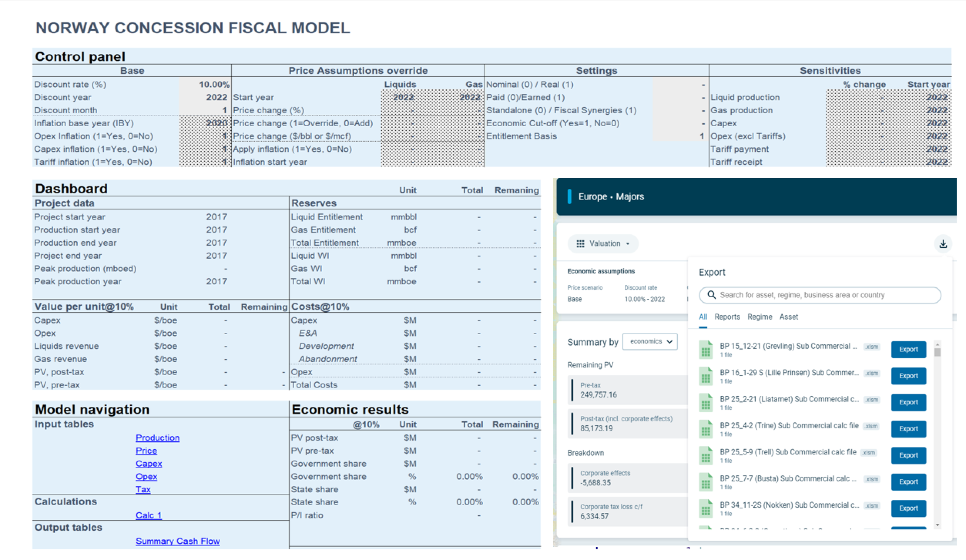966x560 pixels.
Task: Expand the Summary by economics dropdown
Action: pyautogui.click(x=650, y=341)
